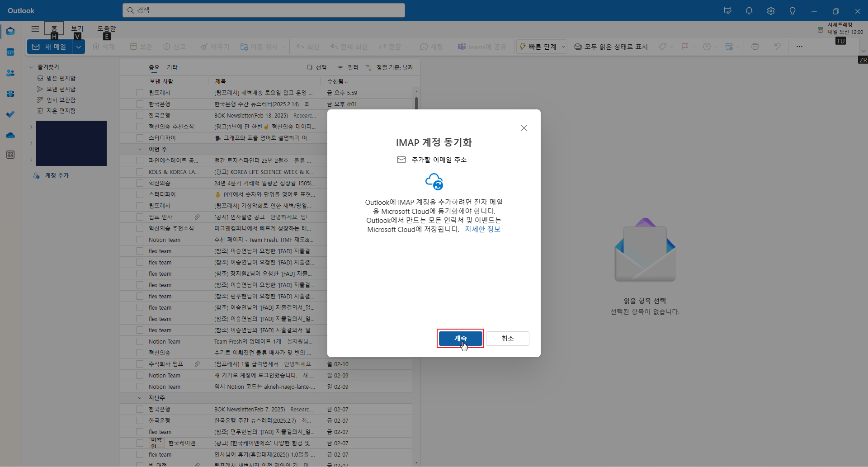Open 받은 편지함 inbox folder
The height and width of the screenshot is (467, 868).
pyautogui.click(x=61, y=78)
